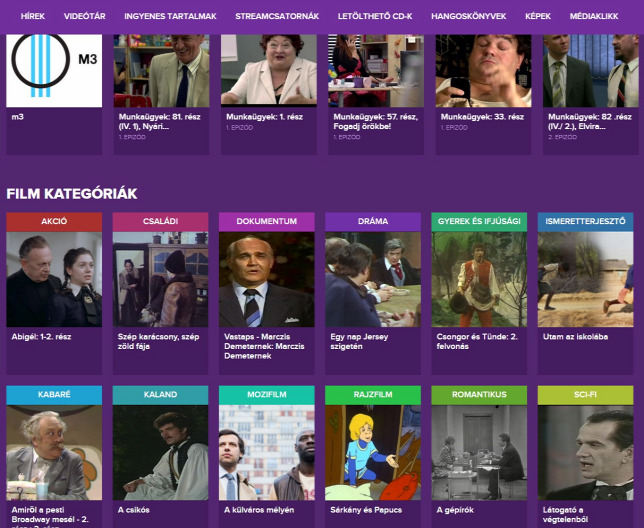Open MÉDIAKLIKK link in navigation
Image resolution: width=644 pixels, height=528 pixels.
coord(594,16)
